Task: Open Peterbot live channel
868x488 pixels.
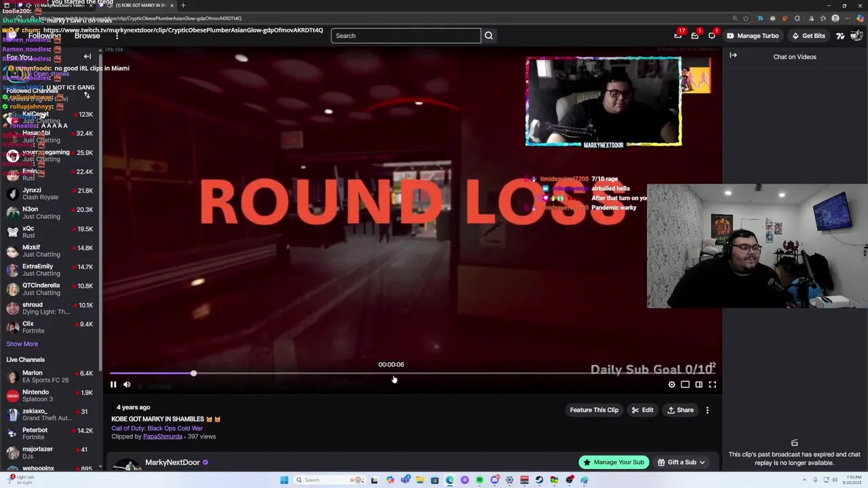Action: tap(51, 433)
